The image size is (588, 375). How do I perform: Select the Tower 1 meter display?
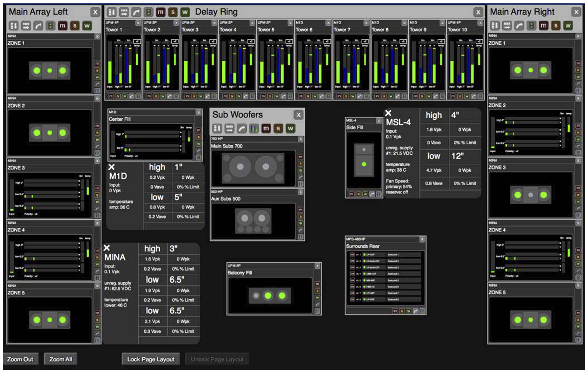point(123,62)
